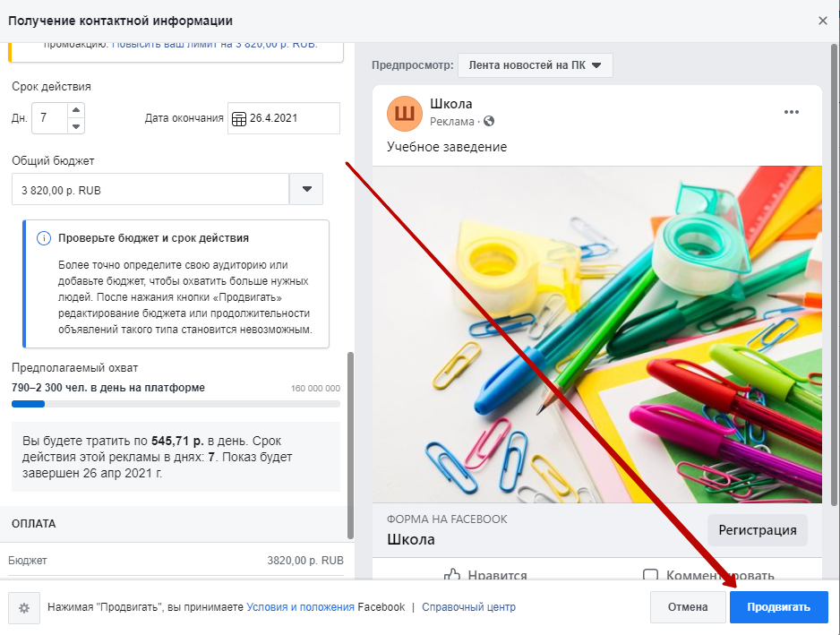Click the Повысить ваш лимит link

pos(215,45)
